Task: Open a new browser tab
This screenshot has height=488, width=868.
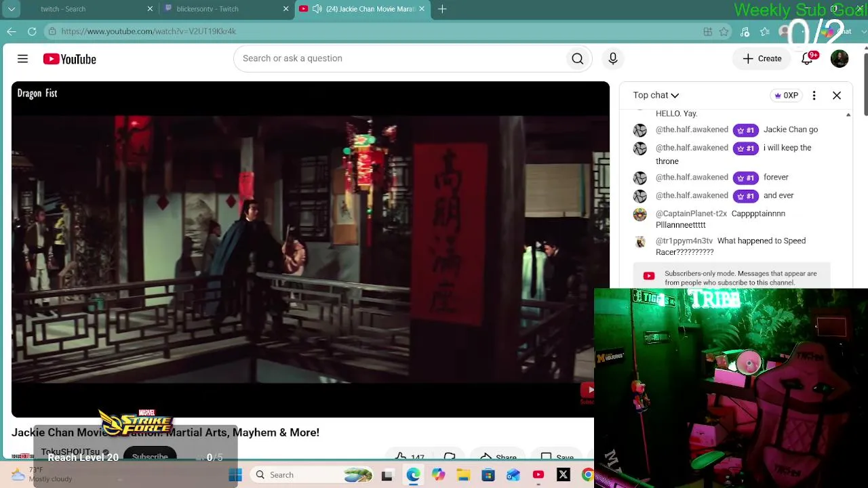Action: tap(442, 9)
